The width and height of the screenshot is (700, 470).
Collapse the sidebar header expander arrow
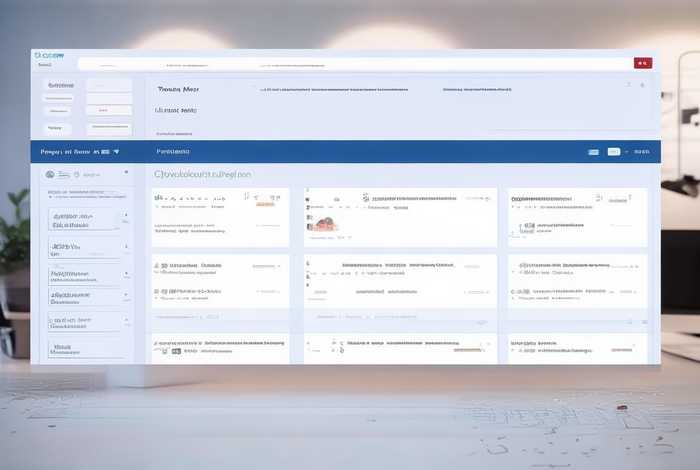click(126, 174)
